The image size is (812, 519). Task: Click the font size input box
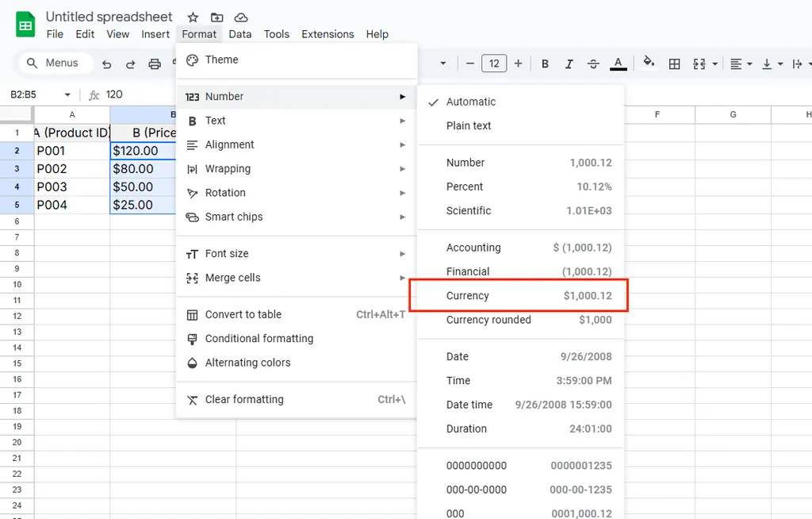coord(493,63)
